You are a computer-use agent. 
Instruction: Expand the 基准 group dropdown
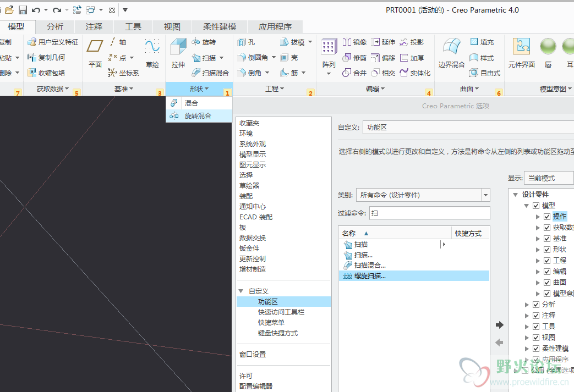(124, 89)
